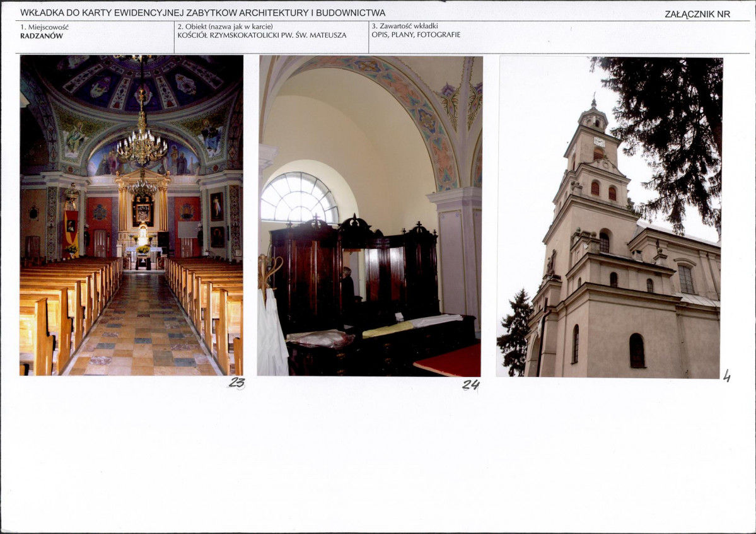The image size is (756, 534).
Task: Click the 'ZAŁĄCZNIK NR' label
Action: [x=697, y=14]
